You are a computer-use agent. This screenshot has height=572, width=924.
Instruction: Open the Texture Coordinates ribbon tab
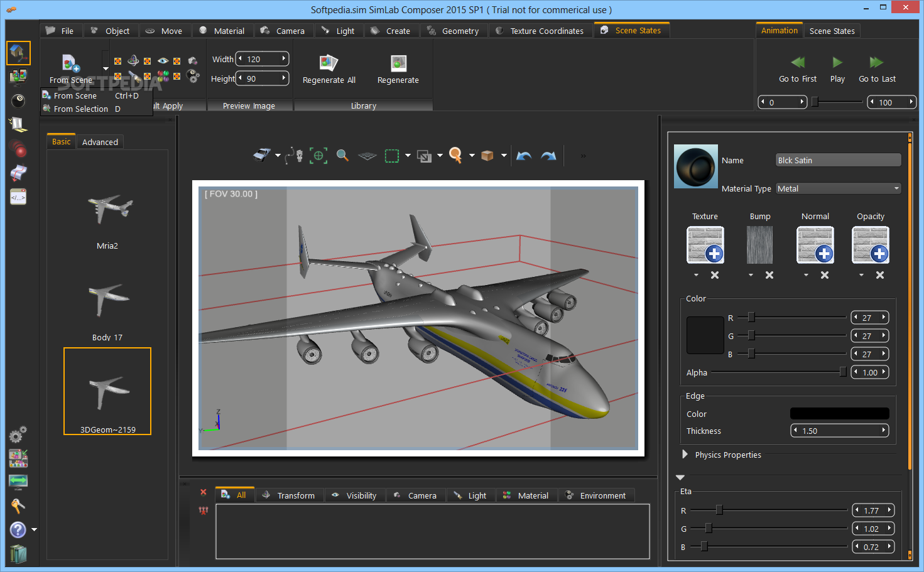[540, 31]
